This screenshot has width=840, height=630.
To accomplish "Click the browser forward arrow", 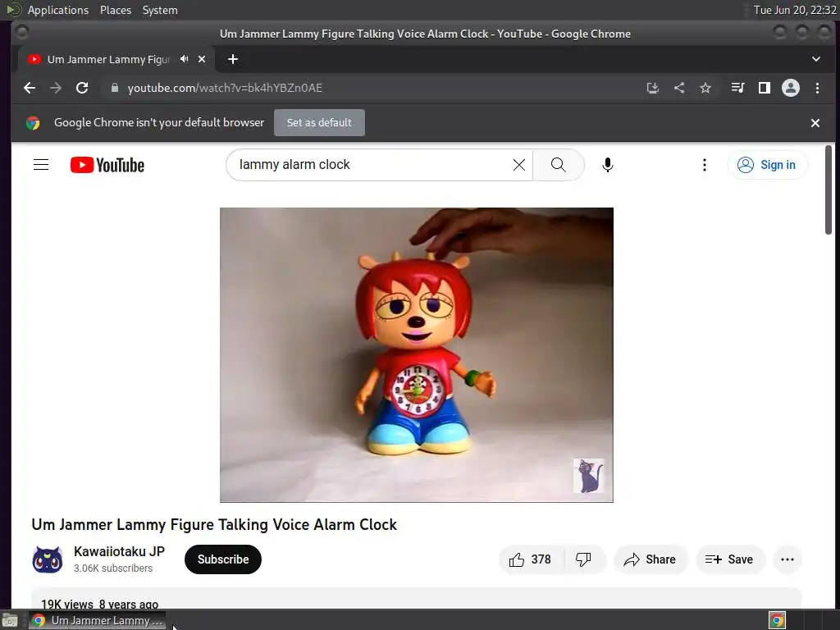I will [56, 88].
